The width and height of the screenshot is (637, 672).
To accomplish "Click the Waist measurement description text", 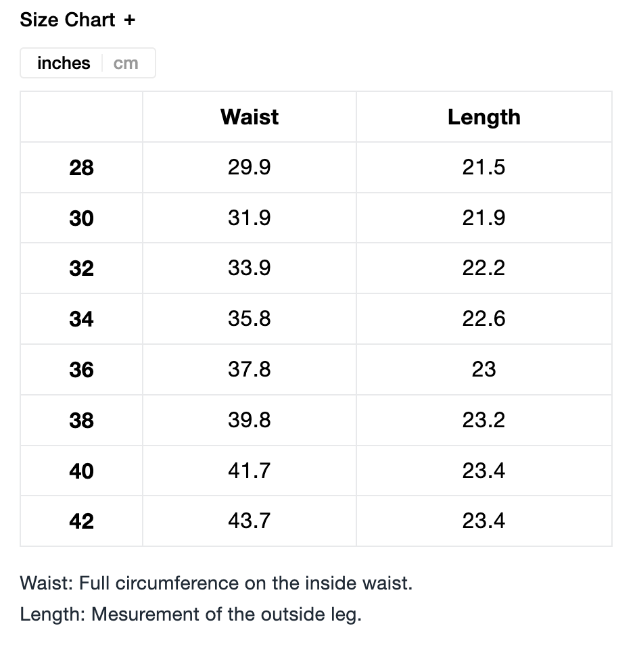I will 216,583.
